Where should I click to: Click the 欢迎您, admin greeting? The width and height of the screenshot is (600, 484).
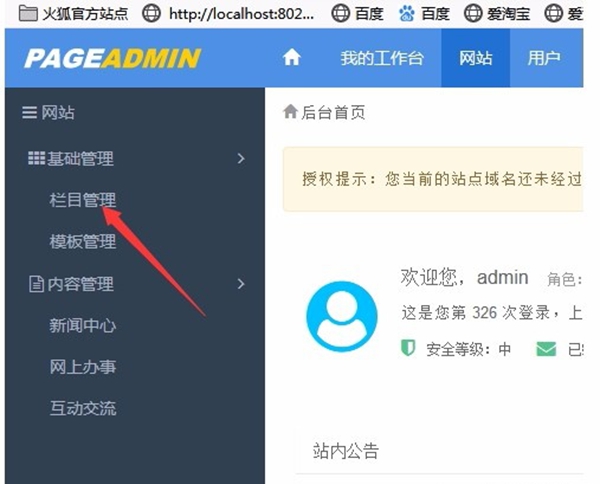tap(464, 277)
